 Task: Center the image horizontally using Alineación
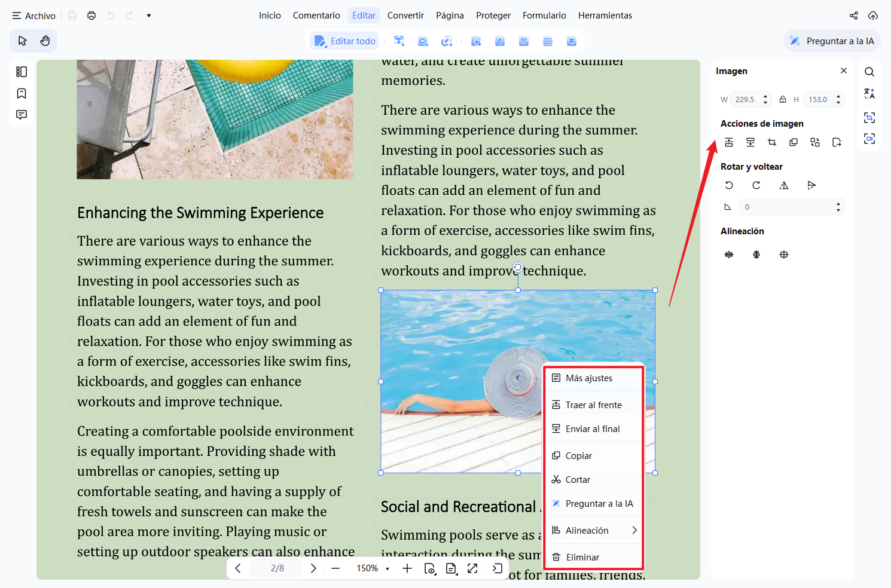(x=729, y=254)
